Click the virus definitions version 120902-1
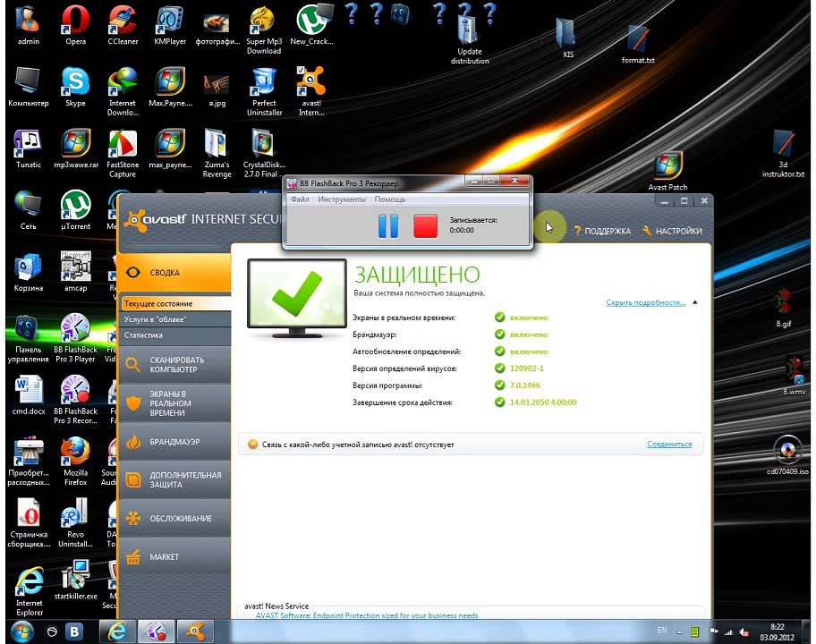 (x=527, y=369)
